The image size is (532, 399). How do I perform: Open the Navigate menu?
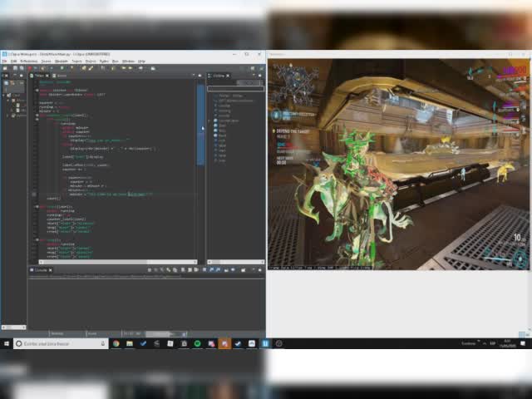point(62,62)
